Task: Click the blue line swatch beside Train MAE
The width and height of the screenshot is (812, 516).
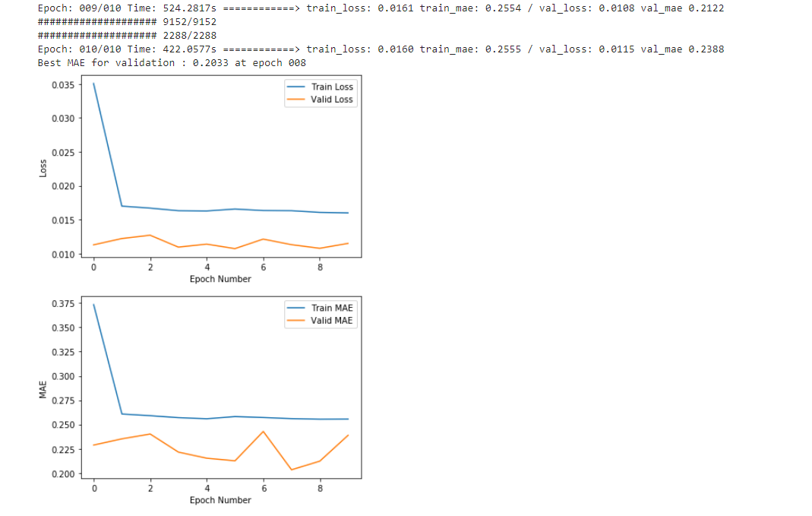Action: [295, 308]
